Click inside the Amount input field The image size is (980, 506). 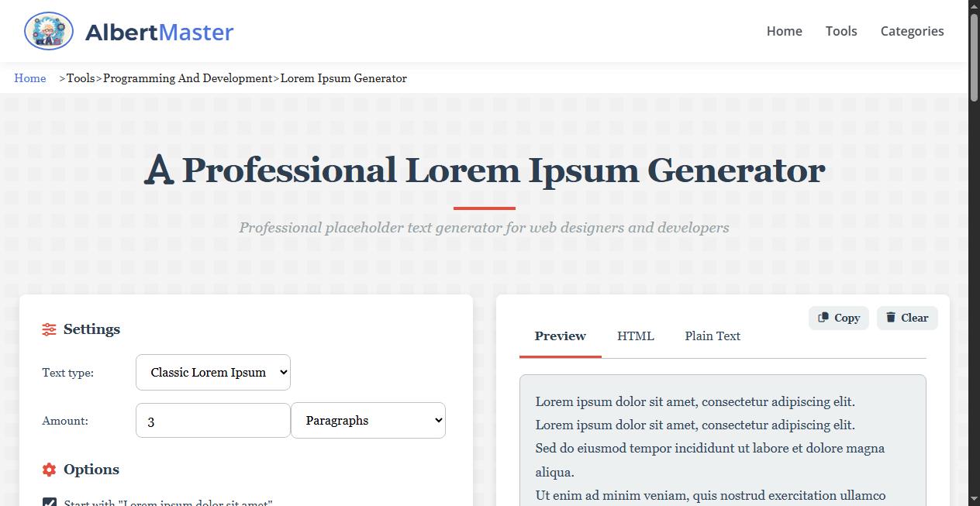pyautogui.click(x=212, y=420)
